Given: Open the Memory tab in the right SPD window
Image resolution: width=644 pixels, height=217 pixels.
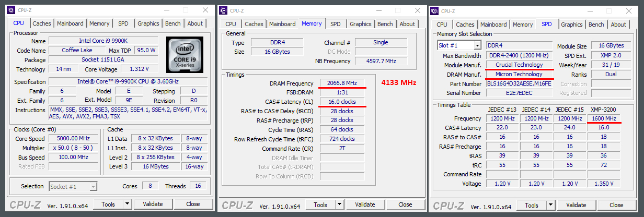Looking at the screenshot, I should [x=523, y=25].
